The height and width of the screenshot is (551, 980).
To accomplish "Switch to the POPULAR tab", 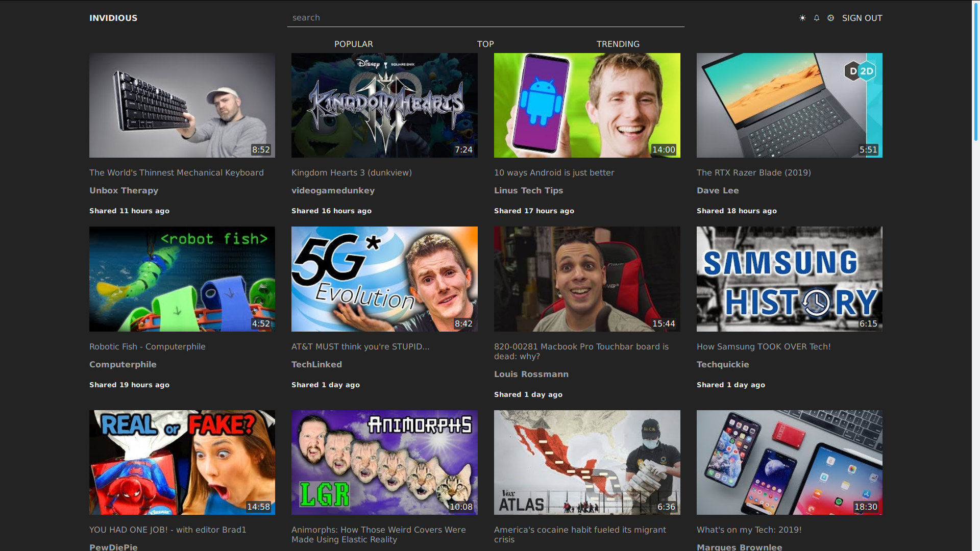I will 353,44.
